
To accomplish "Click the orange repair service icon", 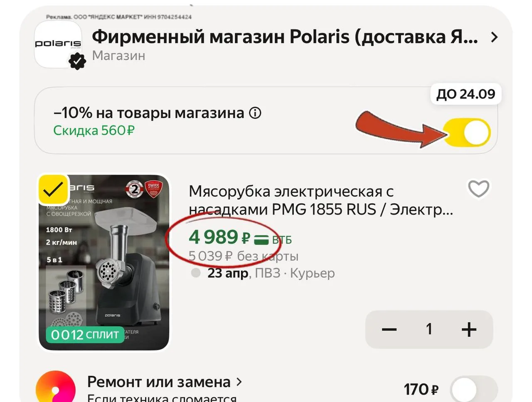I will [56, 387].
